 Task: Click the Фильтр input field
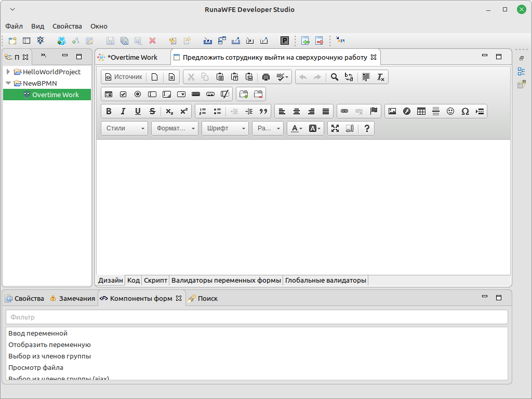(257, 317)
